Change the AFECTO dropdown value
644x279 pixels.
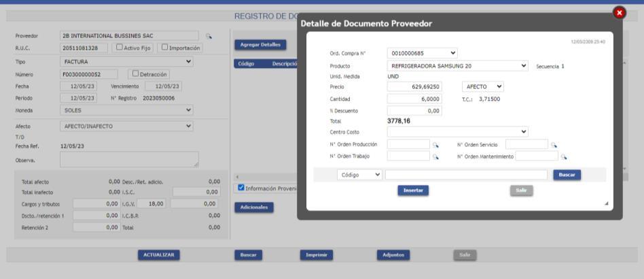[x=482, y=87]
